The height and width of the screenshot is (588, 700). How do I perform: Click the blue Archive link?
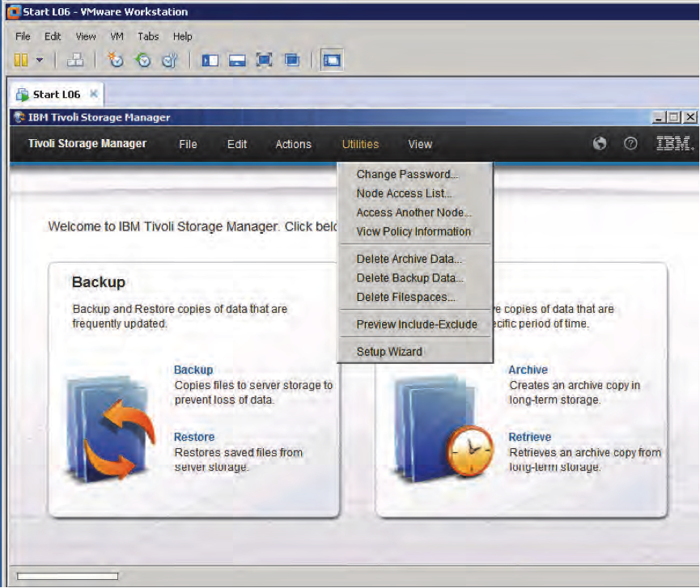coord(528,370)
